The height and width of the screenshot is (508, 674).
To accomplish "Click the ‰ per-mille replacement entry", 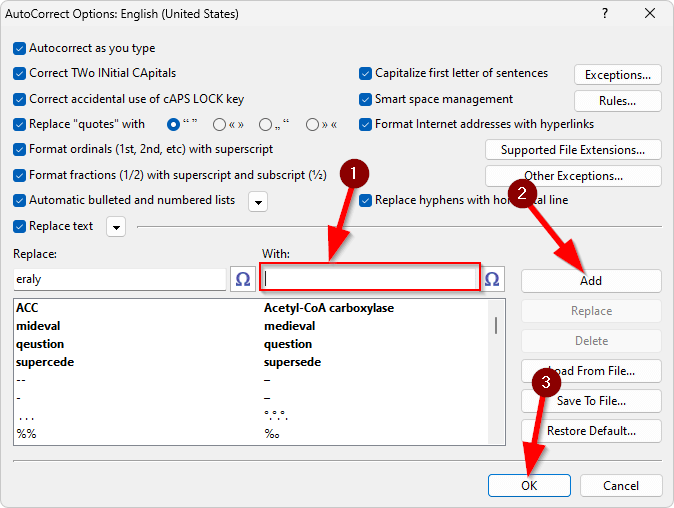I will click(272, 434).
